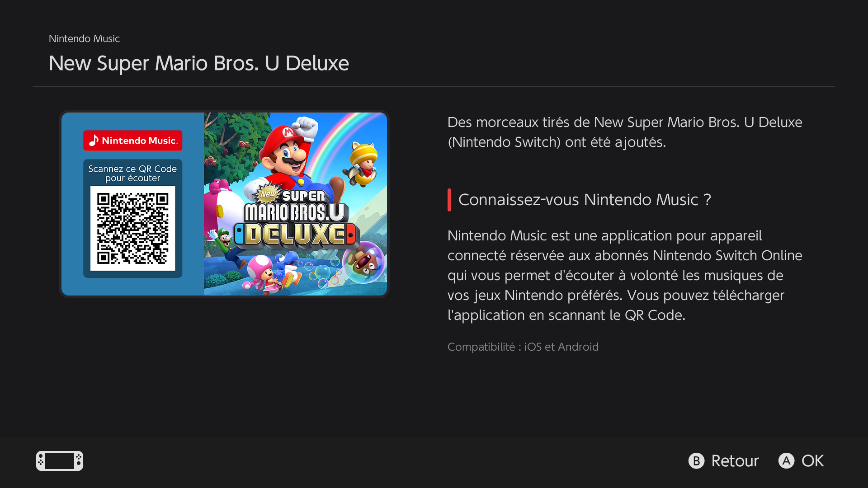Click the Scannez ce QR Code caption
The image size is (868, 488).
coord(132,174)
